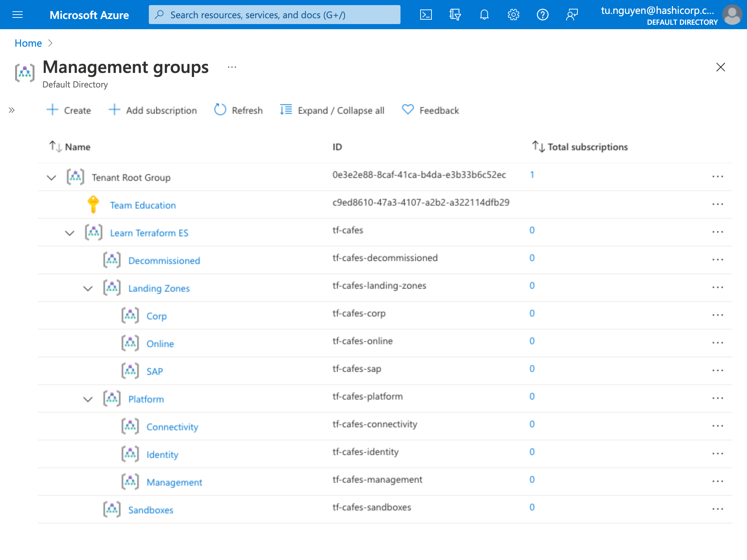The height and width of the screenshot is (560, 747).
Task: Click the key icon beside Team Education
Action: (x=93, y=204)
